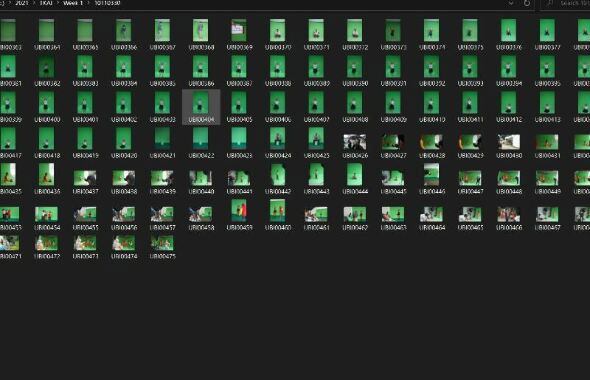Open the 2021 folder breadcrumb
The height and width of the screenshot is (380, 590).
tap(22, 3)
